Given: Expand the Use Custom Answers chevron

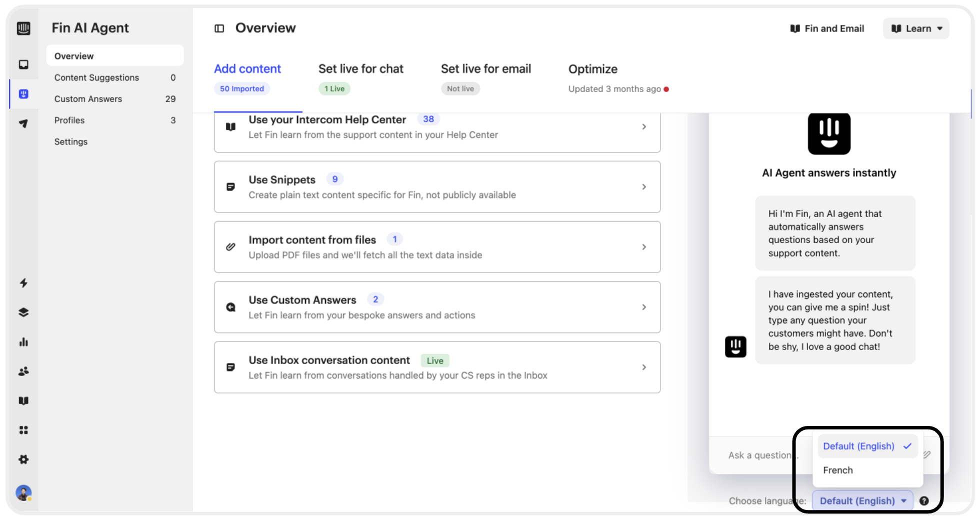Looking at the screenshot, I should pos(644,307).
